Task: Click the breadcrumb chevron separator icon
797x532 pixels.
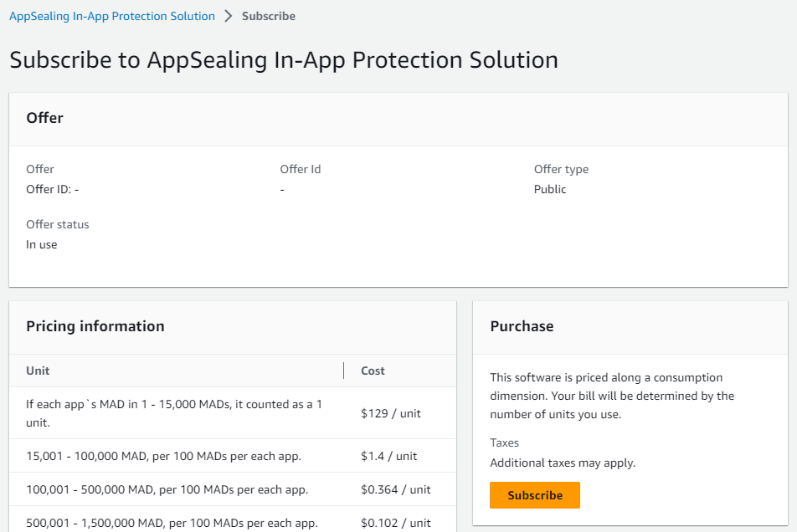Action: pos(229,16)
